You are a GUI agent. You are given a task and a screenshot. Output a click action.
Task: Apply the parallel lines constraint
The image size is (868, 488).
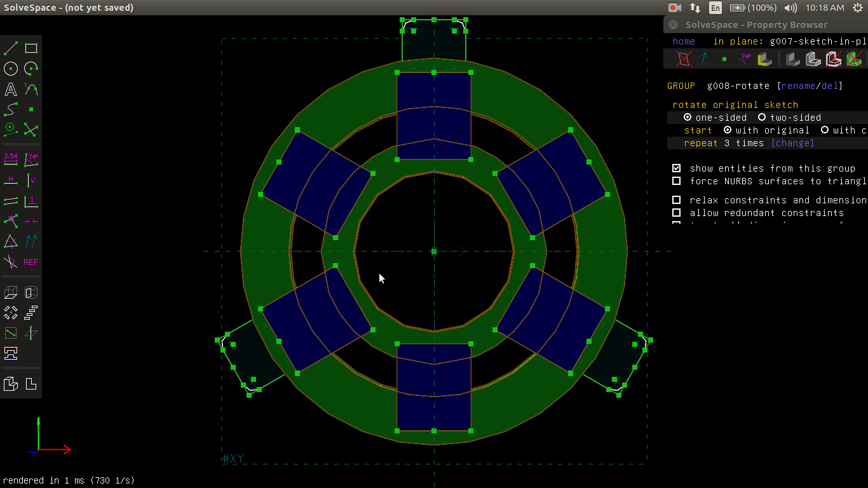[11, 201]
